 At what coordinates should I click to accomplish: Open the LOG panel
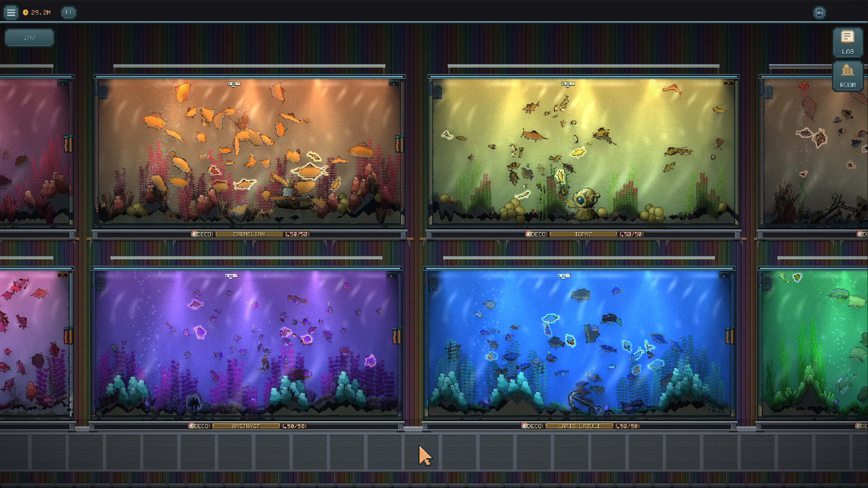[x=848, y=42]
